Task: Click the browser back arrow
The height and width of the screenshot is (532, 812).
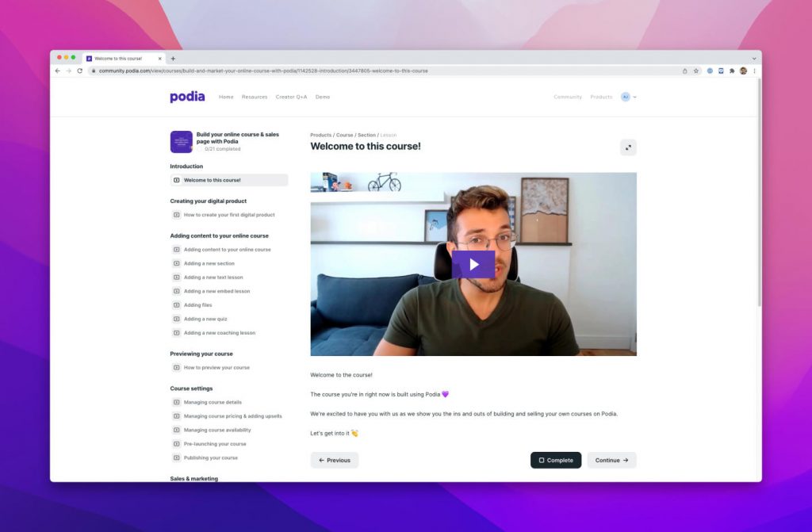Action: [57, 71]
